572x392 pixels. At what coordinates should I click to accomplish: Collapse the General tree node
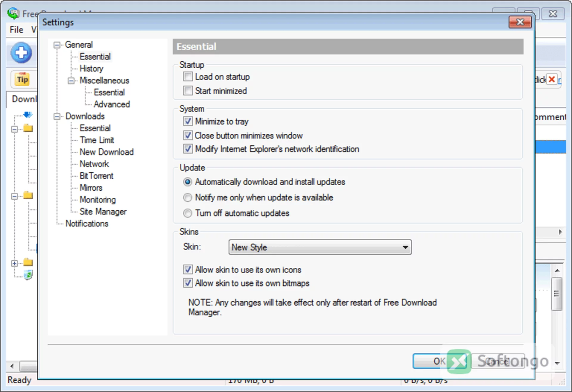(57, 45)
